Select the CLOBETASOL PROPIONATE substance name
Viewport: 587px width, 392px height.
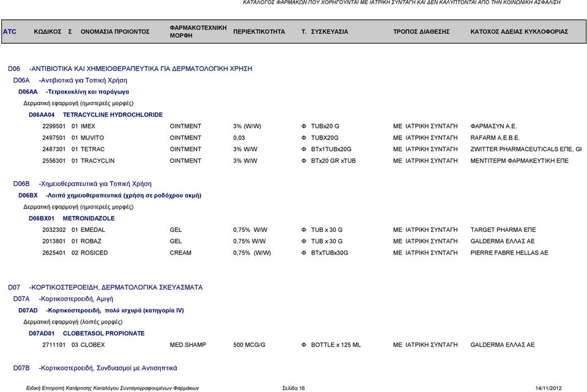[104, 333]
